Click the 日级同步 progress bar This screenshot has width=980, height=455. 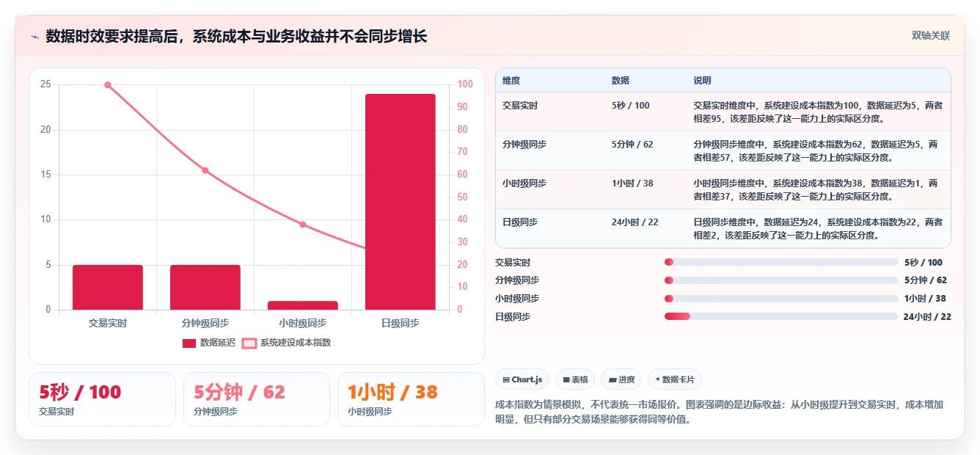(781, 316)
